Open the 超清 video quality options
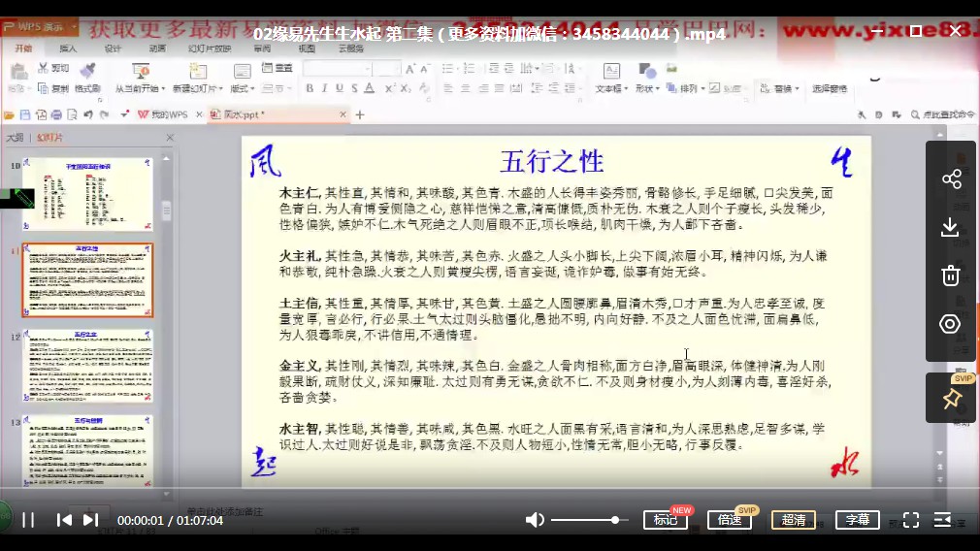Image resolution: width=980 pixels, height=551 pixels. (x=794, y=520)
